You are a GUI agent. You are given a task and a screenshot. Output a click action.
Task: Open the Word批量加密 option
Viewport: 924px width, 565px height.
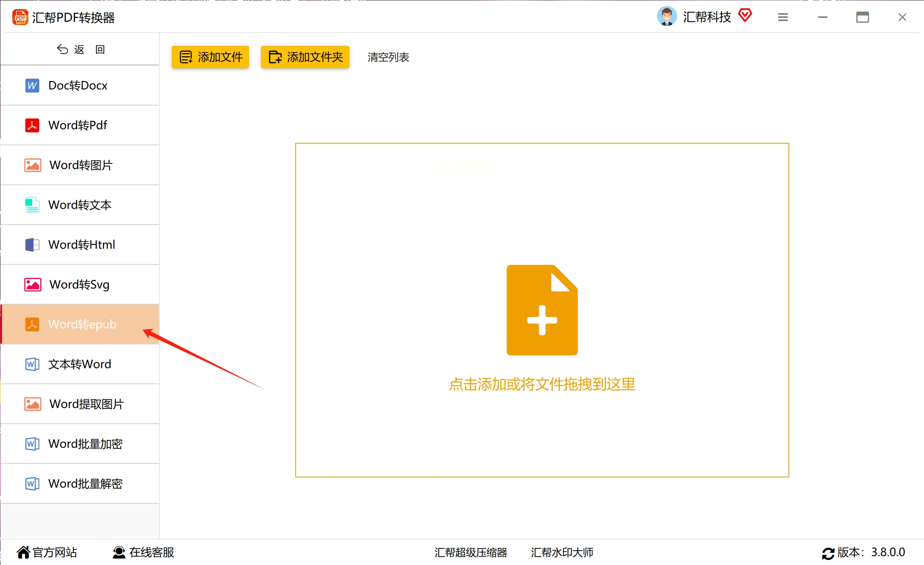click(x=85, y=444)
